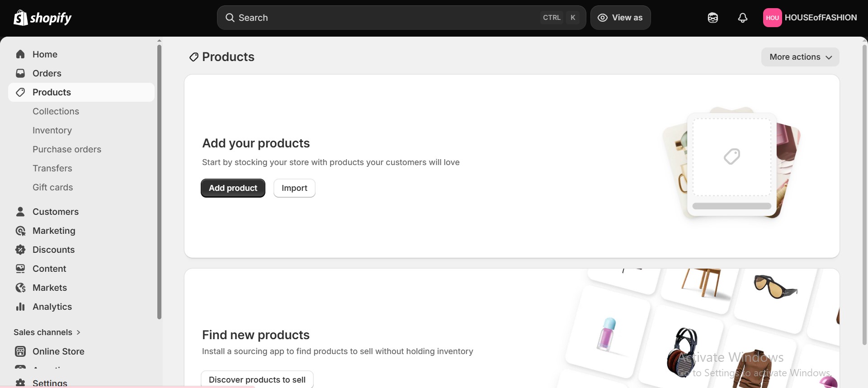Image resolution: width=868 pixels, height=388 pixels.
Task: Click the search magnifier icon
Action: coord(230,18)
